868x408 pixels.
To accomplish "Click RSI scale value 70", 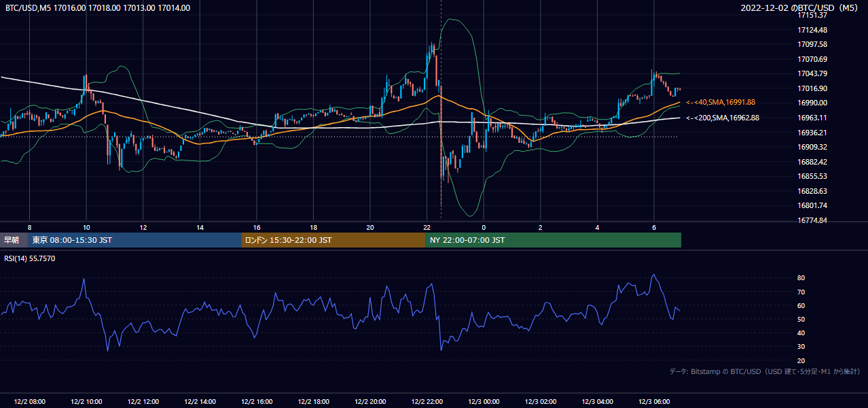I will (x=801, y=292).
